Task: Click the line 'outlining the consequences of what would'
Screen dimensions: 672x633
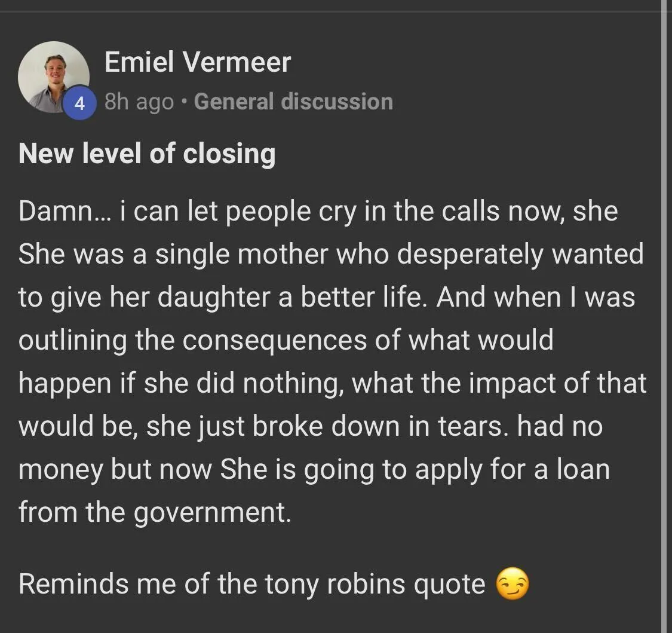Action: [x=286, y=341]
